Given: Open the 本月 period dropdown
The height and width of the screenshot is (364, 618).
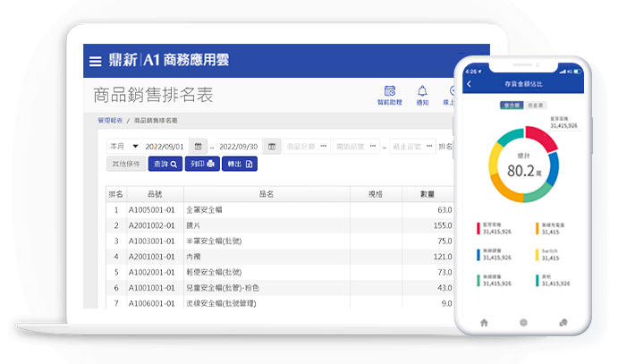Looking at the screenshot, I should (x=123, y=147).
